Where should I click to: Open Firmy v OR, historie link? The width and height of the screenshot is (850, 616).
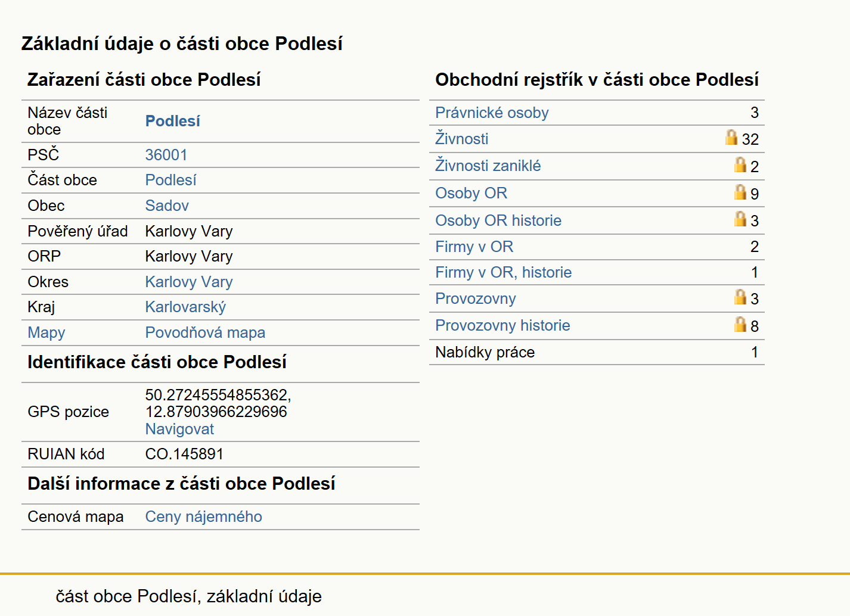(503, 272)
